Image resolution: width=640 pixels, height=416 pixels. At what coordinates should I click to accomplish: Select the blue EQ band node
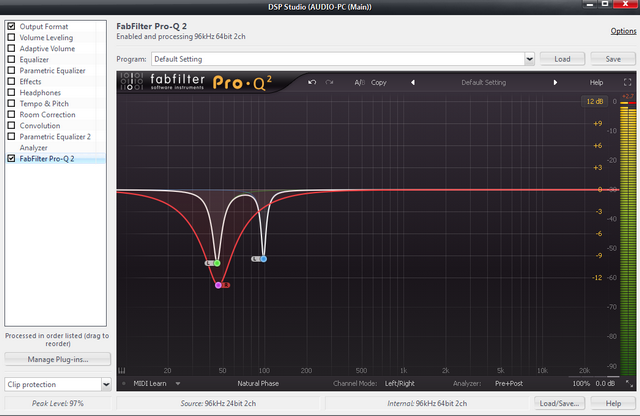[264, 259]
